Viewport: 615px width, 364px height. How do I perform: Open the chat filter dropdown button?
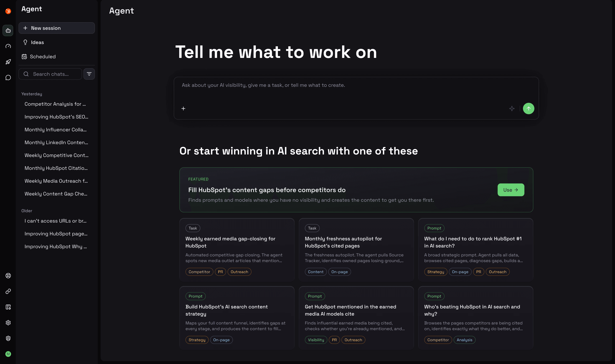pos(89,74)
